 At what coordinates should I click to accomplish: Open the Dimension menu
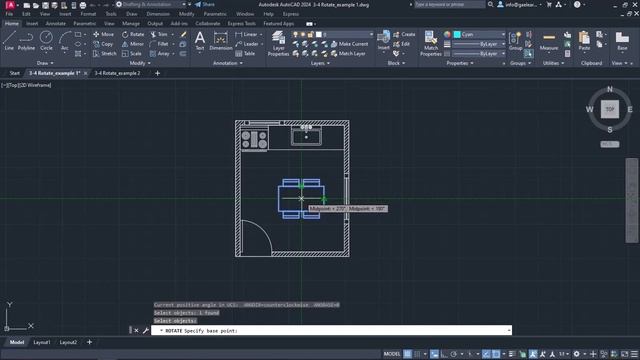[x=158, y=14]
